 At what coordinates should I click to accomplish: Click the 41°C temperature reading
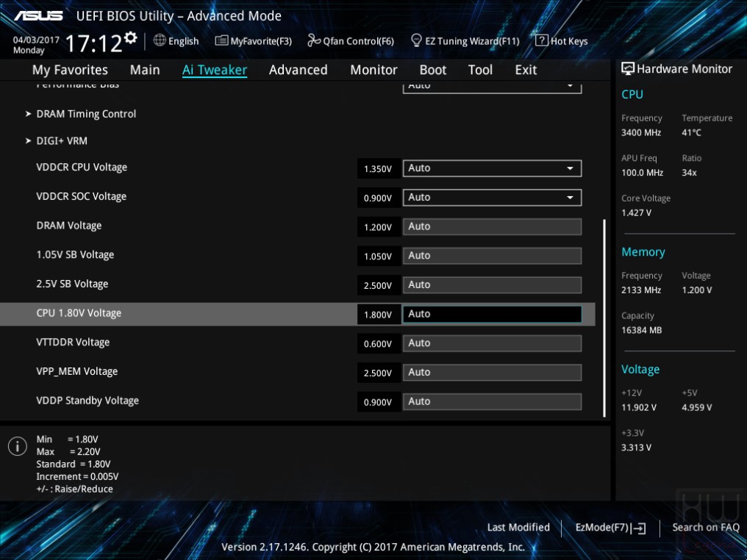(691, 133)
